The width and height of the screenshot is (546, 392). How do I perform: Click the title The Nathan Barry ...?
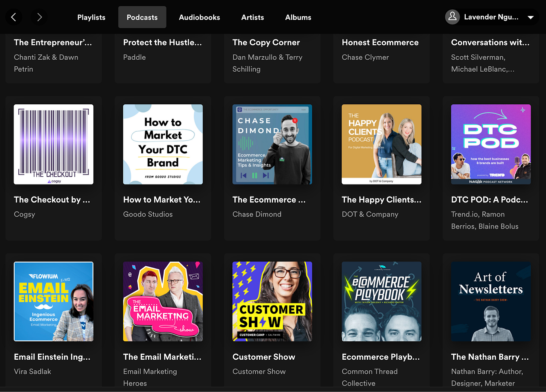(490, 357)
